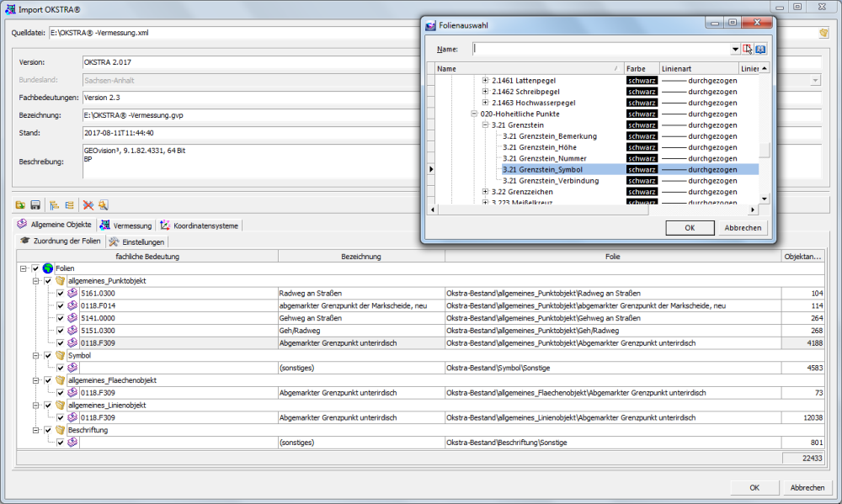Click the red pick icon beside Name field
Image resolution: width=842 pixels, height=504 pixels.
(x=748, y=49)
